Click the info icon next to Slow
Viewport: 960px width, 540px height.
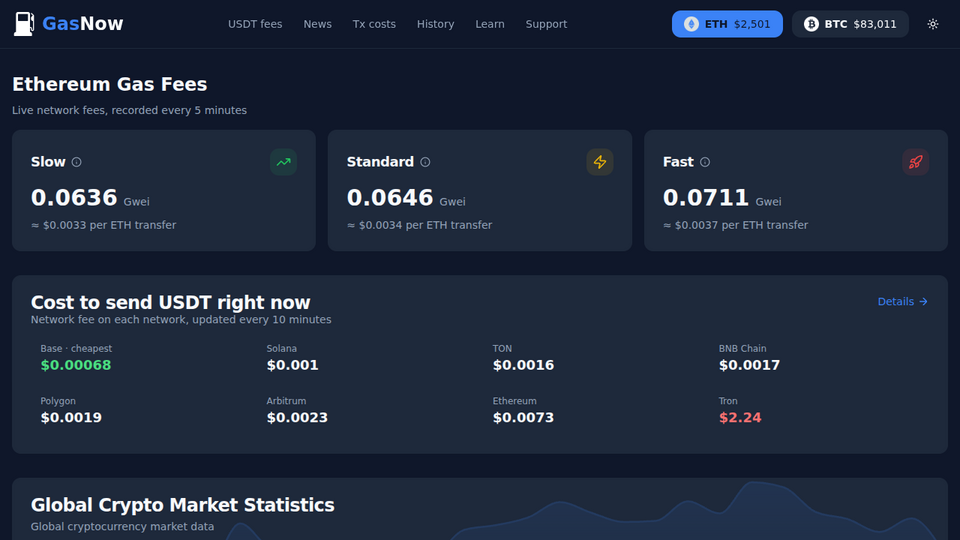pos(77,162)
